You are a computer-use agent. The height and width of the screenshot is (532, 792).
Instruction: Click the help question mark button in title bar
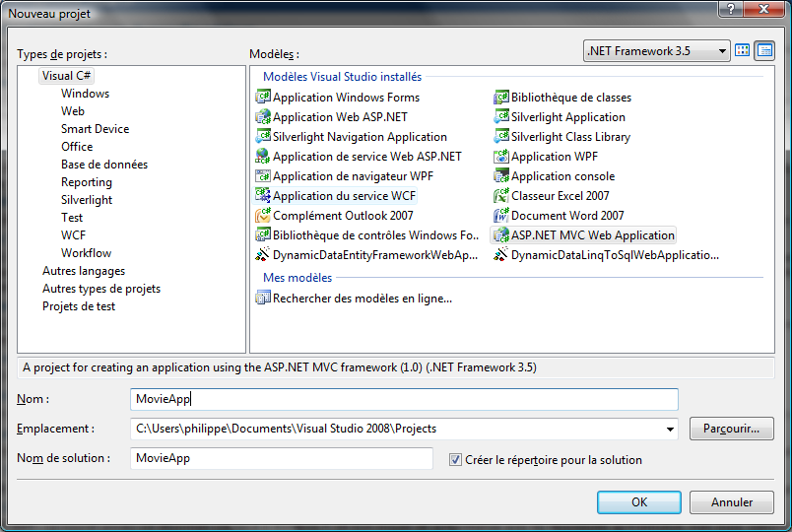730,9
